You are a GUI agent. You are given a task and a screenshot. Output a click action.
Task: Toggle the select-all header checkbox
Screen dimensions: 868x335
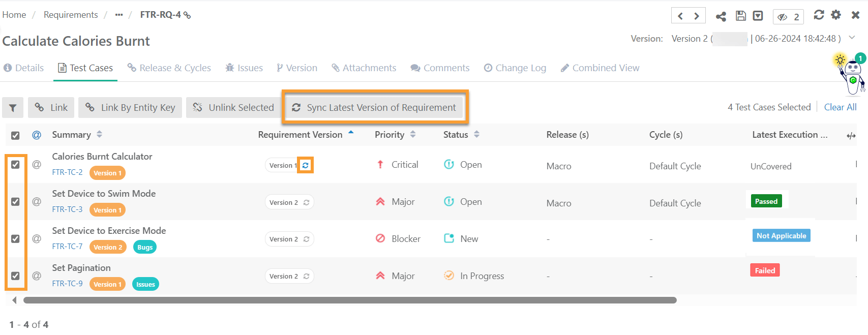pyautogui.click(x=15, y=135)
